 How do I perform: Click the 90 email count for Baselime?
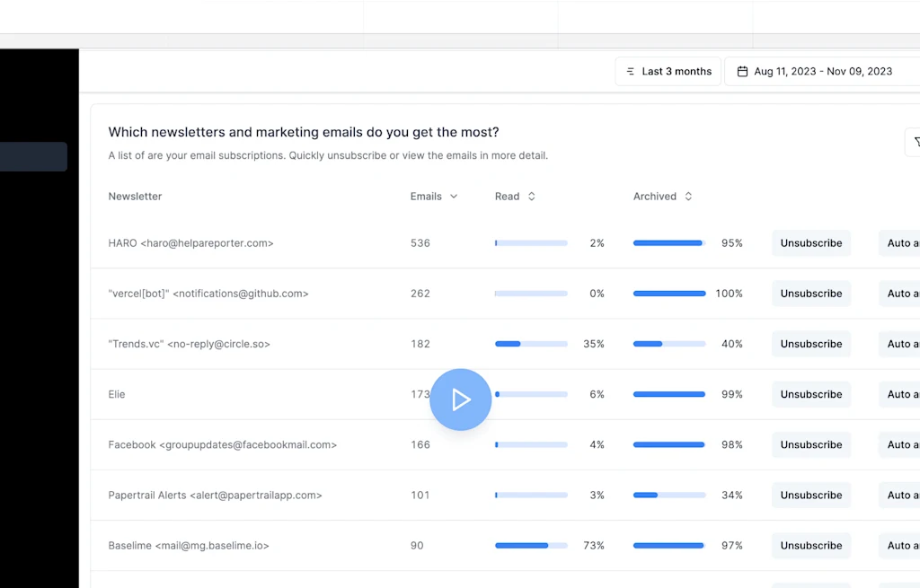417,545
